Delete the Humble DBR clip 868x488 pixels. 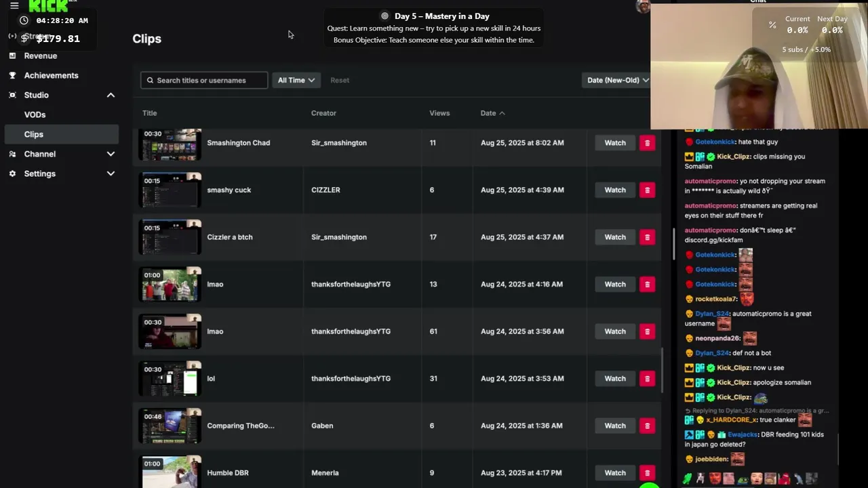pos(647,473)
